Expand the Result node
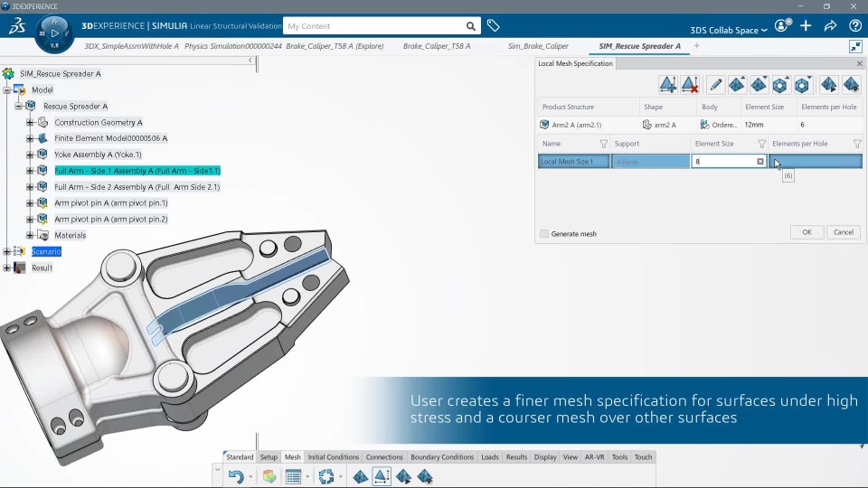 click(x=7, y=267)
